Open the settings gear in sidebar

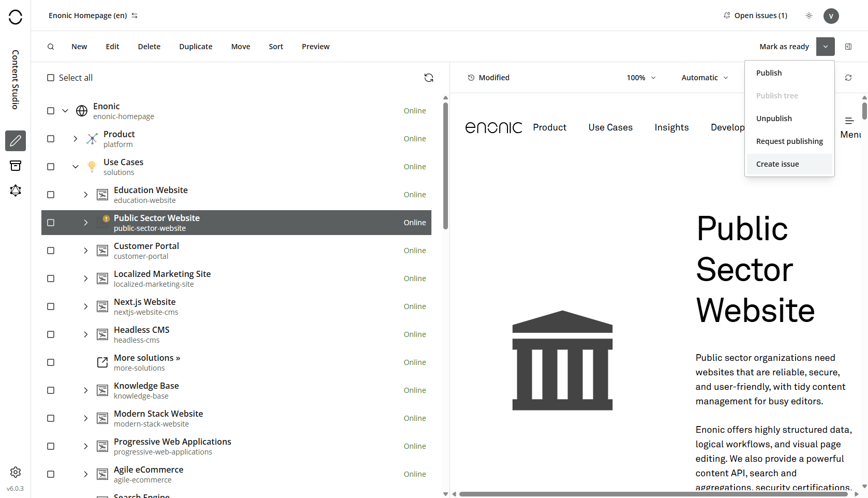(16, 472)
